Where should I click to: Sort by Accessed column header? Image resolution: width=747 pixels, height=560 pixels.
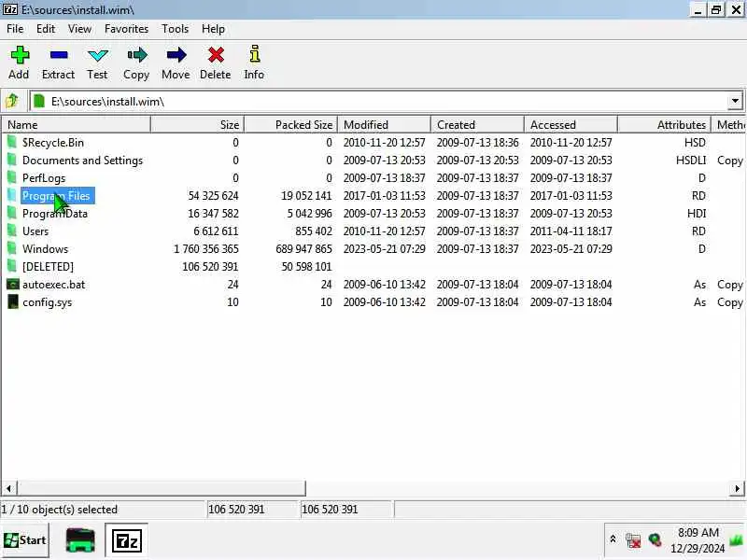coord(571,125)
